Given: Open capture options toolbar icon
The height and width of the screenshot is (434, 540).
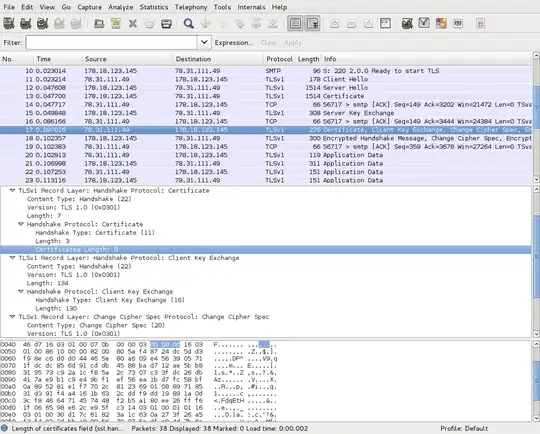Looking at the screenshot, I should 26,23.
